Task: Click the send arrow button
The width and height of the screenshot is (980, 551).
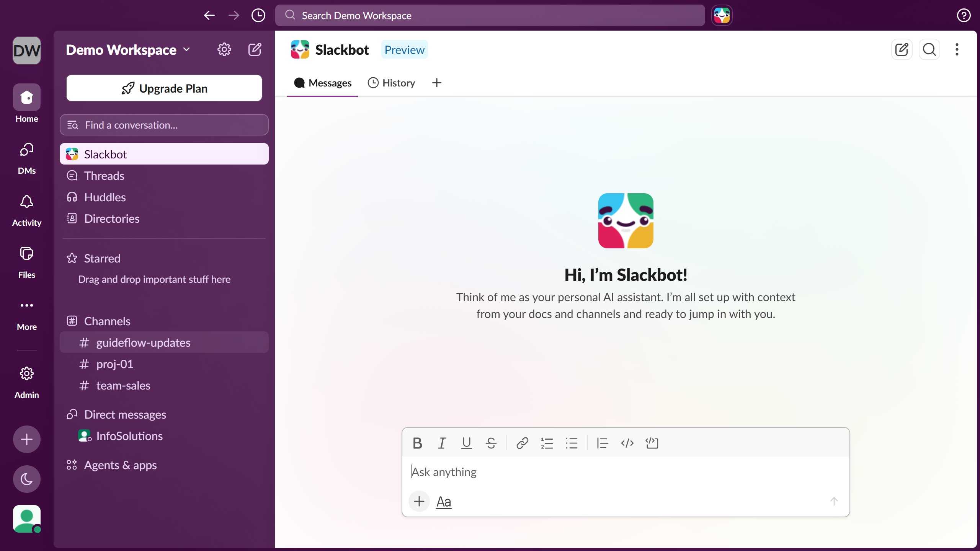Action: coord(834,501)
